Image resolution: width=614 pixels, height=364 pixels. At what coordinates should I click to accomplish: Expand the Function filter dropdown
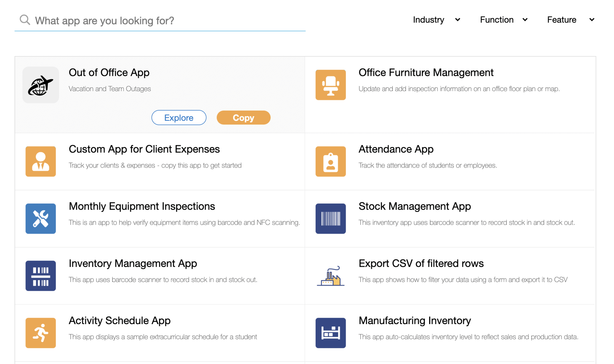point(504,20)
